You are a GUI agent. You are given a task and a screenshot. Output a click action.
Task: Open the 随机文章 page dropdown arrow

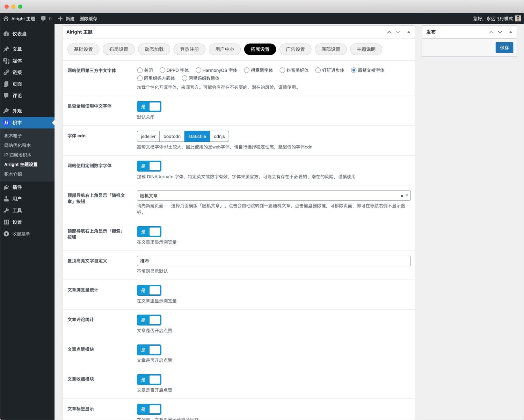click(407, 196)
